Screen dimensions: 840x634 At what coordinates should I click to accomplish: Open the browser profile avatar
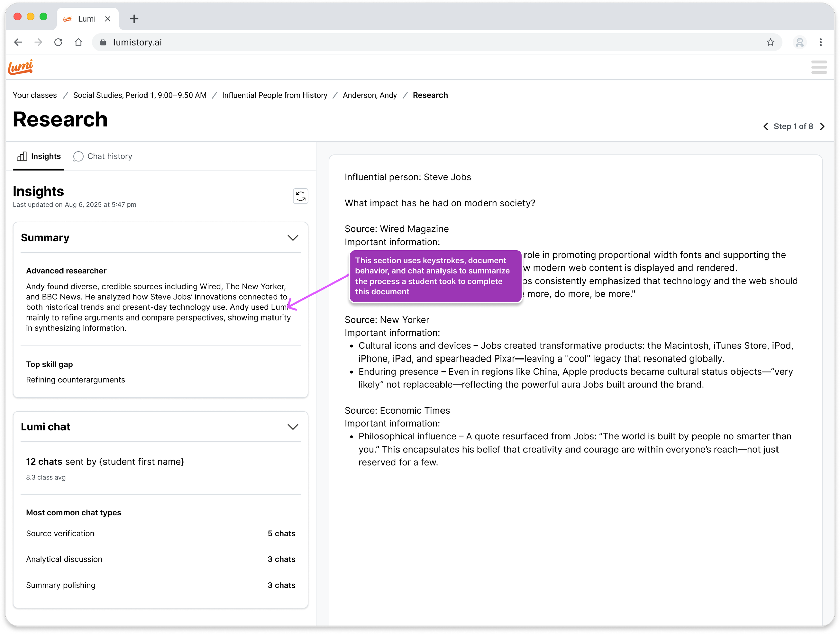(x=799, y=42)
